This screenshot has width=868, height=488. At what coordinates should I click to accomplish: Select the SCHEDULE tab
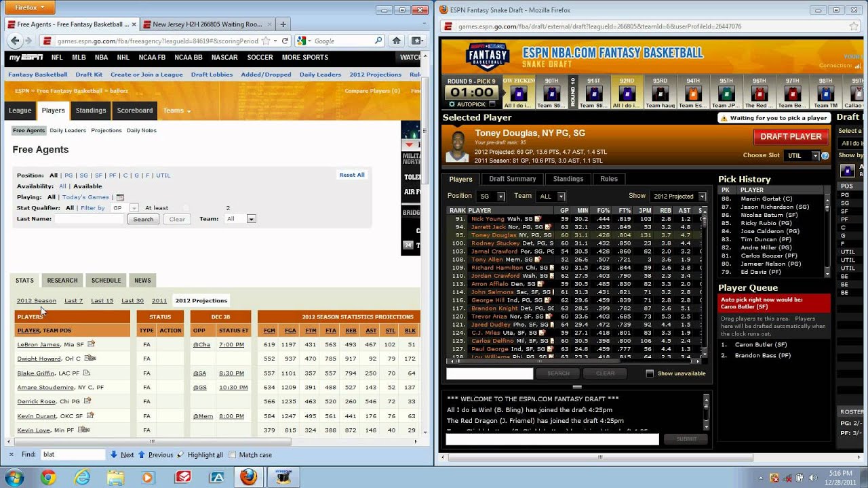106,280
